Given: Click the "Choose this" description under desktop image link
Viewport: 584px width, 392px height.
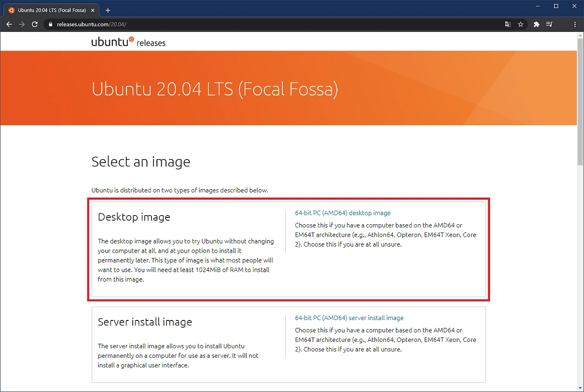Looking at the screenshot, I should pos(386,235).
